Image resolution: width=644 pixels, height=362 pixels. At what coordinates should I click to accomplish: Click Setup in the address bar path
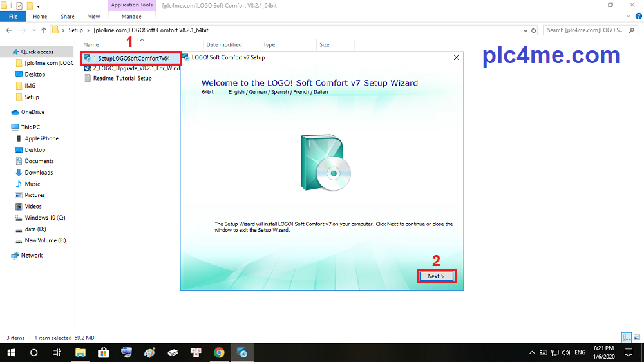(75, 30)
